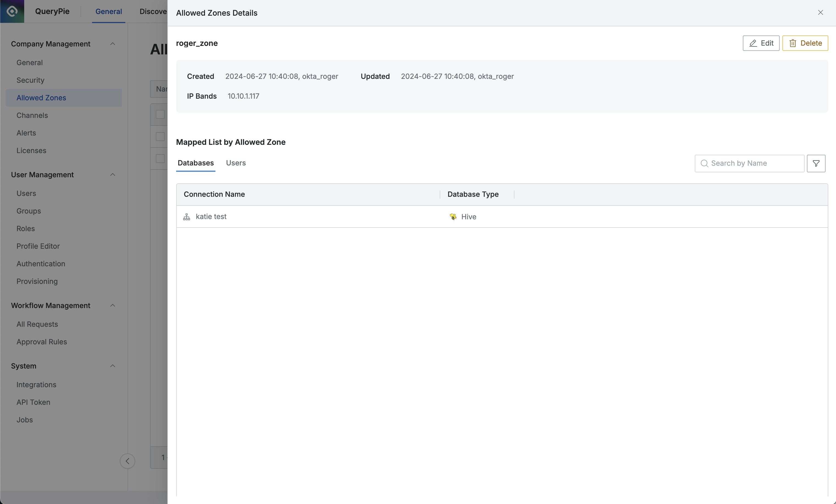Screen dimensions: 836x504
Task: Open the General top navigation tab
Action: click(109, 11)
